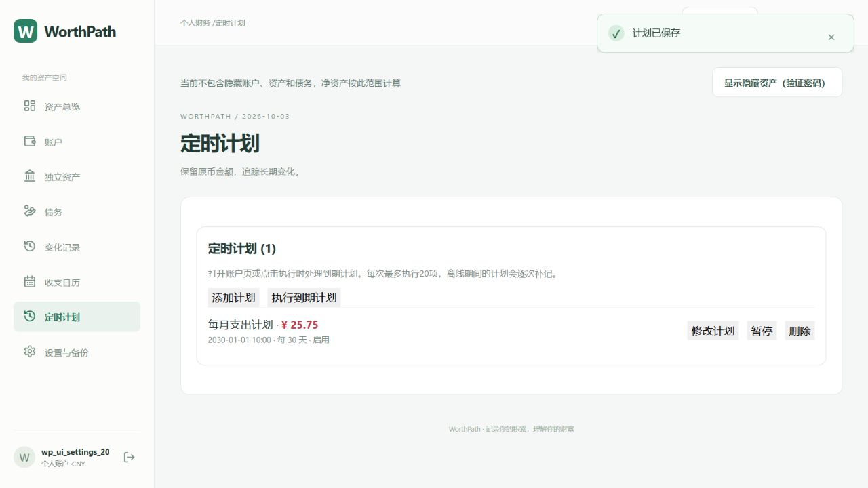Dismiss the 计划已保存 notification
This screenshot has width=868, height=488.
point(831,37)
